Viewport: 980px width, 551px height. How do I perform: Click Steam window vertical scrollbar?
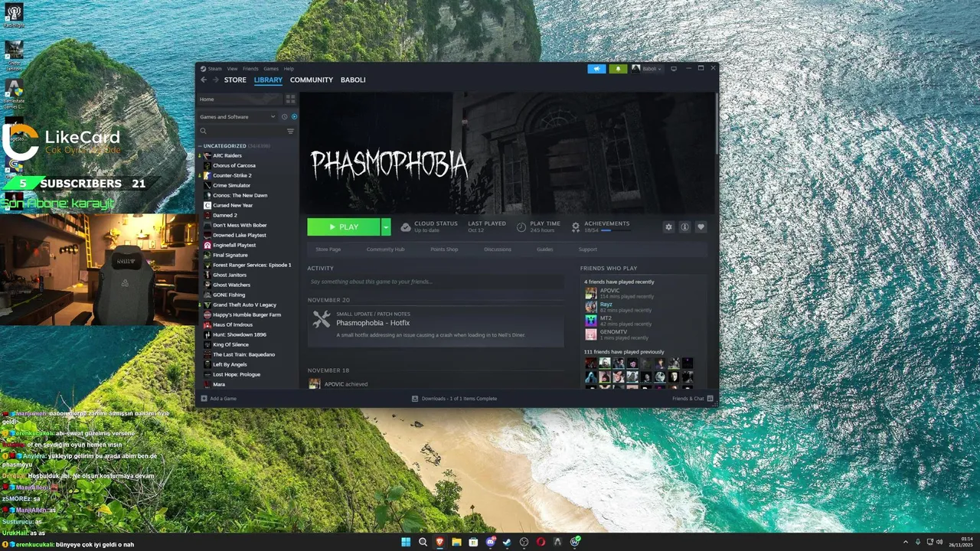pos(716,122)
